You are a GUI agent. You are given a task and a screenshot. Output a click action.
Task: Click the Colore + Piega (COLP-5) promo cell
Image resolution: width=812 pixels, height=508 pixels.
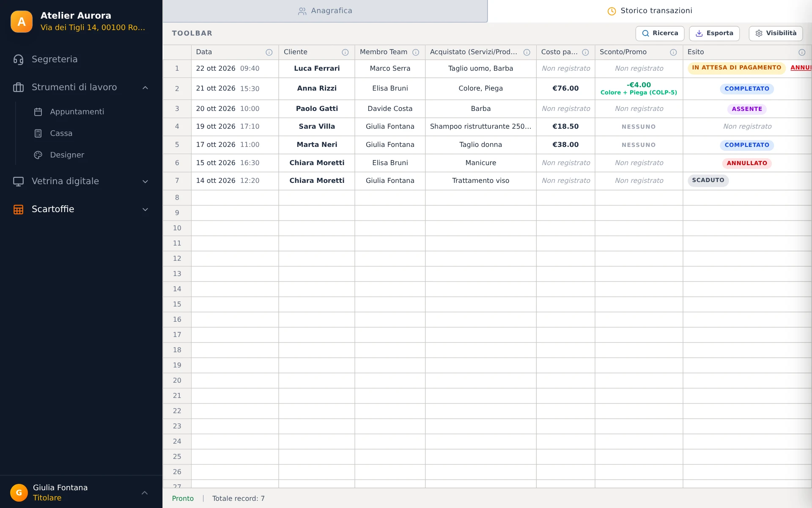pyautogui.click(x=639, y=88)
